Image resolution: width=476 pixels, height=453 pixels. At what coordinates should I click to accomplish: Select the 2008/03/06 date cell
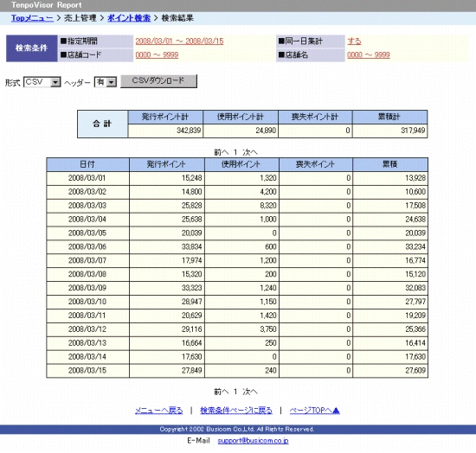(87, 246)
